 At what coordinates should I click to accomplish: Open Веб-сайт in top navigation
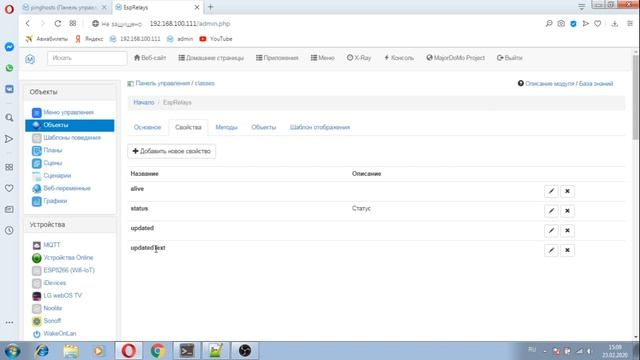tap(150, 58)
